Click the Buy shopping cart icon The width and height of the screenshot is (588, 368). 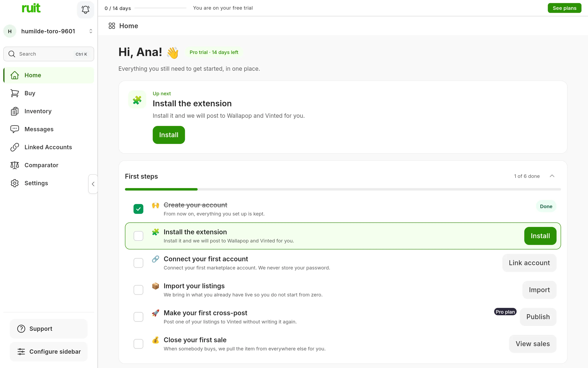coord(14,93)
